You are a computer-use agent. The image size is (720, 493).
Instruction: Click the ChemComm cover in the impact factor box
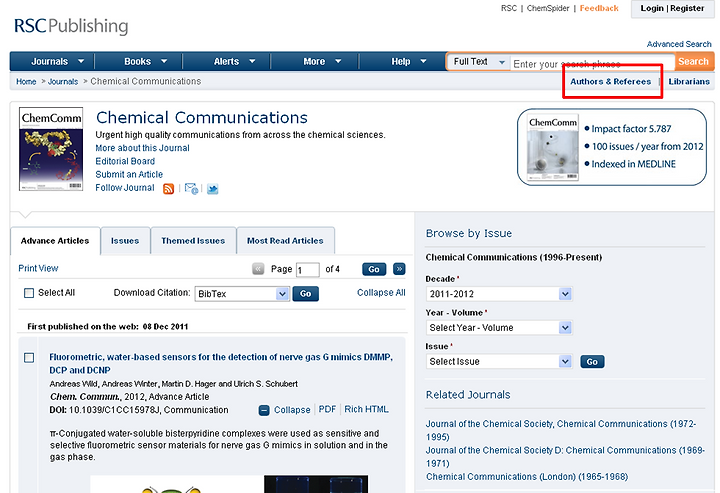[553, 147]
